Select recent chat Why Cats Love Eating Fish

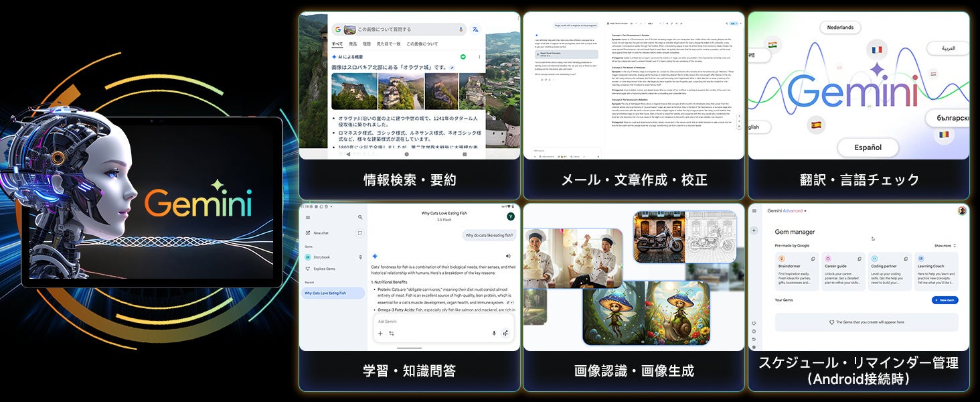point(331,293)
